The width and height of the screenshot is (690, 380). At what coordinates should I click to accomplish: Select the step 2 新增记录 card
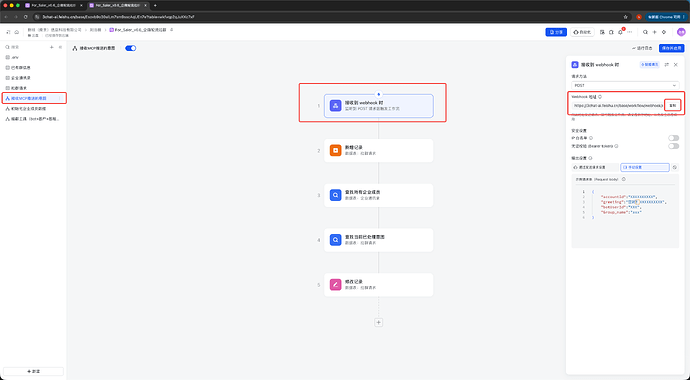click(378, 150)
